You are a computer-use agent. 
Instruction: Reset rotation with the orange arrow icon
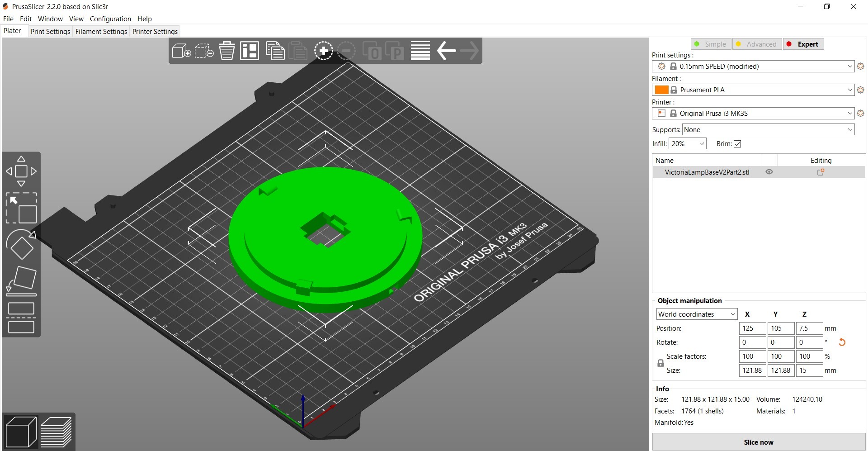(x=842, y=342)
